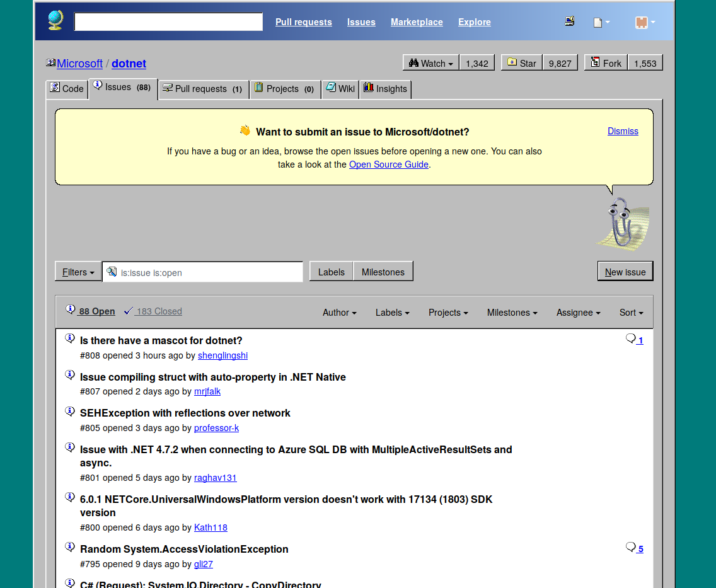Expand the Filters dropdown
The image size is (716, 588).
[x=78, y=272]
